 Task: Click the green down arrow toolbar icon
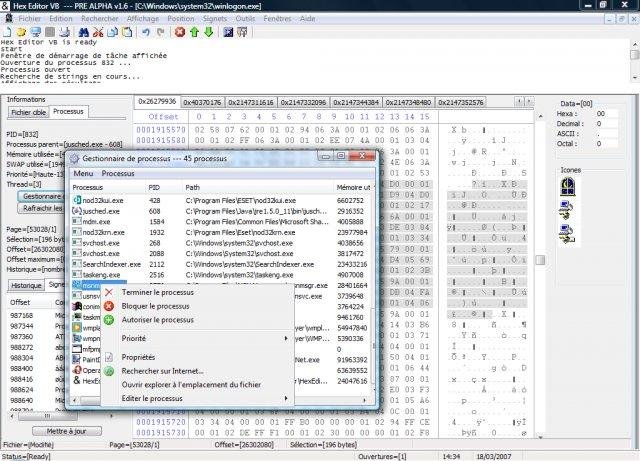click(209, 32)
